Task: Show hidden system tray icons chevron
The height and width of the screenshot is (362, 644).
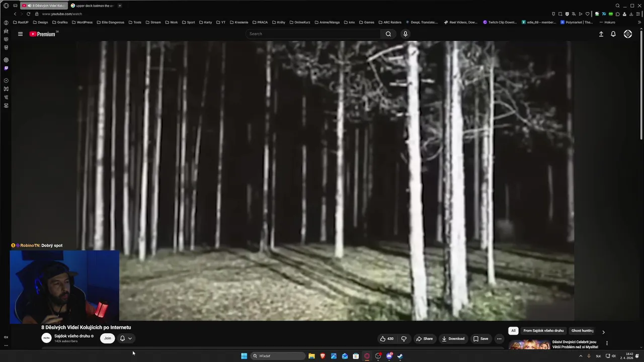Action: click(581, 356)
